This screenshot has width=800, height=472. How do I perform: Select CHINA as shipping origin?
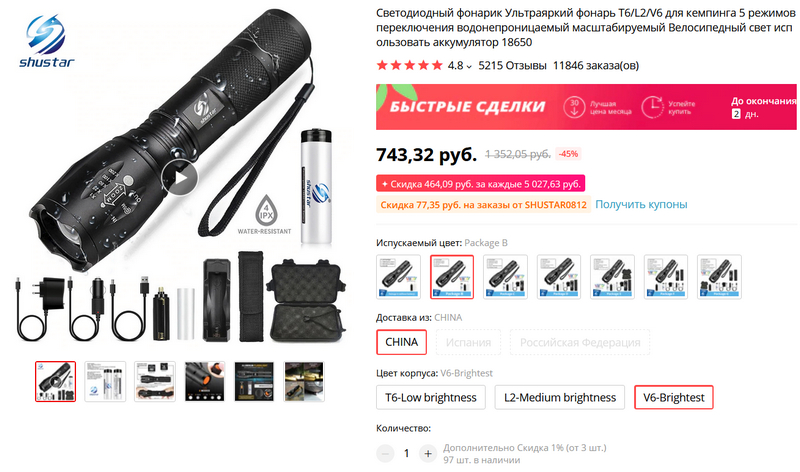[x=402, y=342]
